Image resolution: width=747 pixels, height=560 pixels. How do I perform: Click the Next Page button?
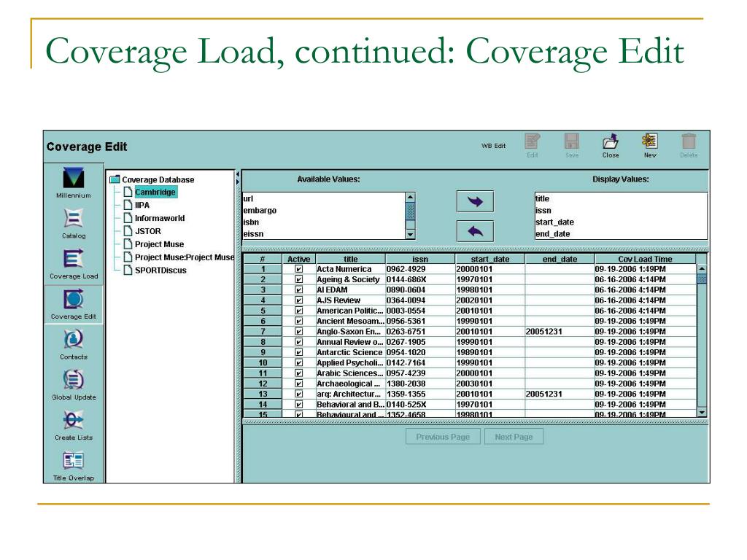point(514,437)
